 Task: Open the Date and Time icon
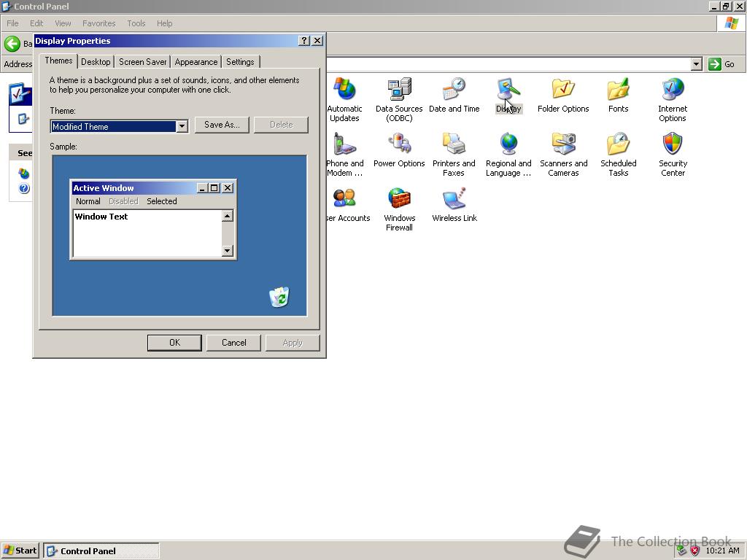click(x=454, y=90)
